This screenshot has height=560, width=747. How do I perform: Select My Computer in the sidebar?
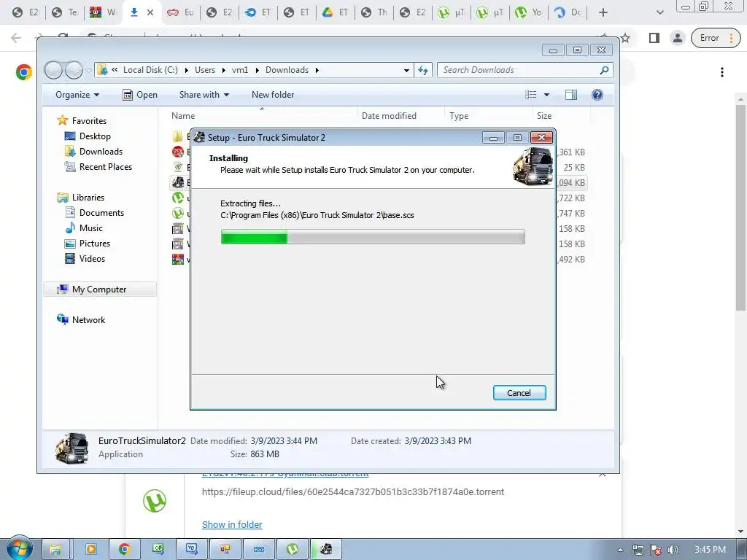click(x=99, y=289)
